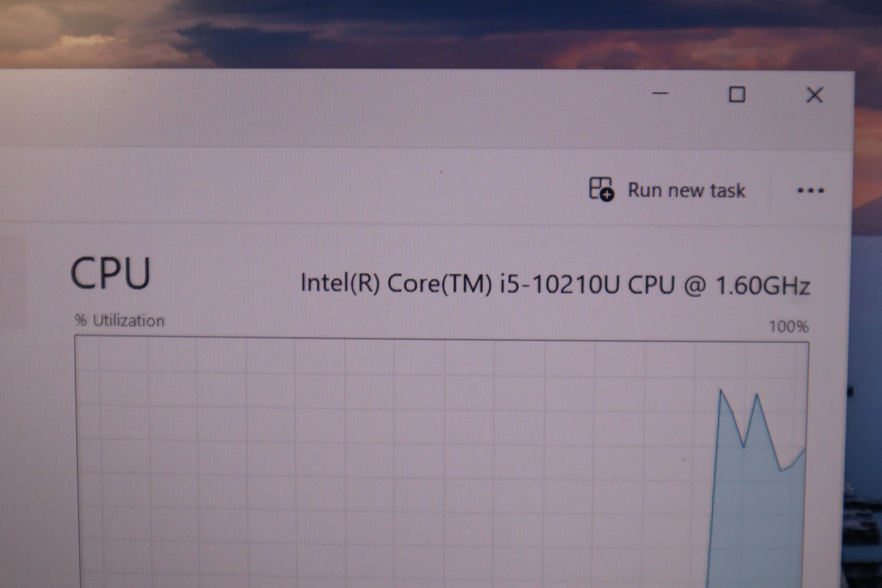Click the Run new task button

667,190
